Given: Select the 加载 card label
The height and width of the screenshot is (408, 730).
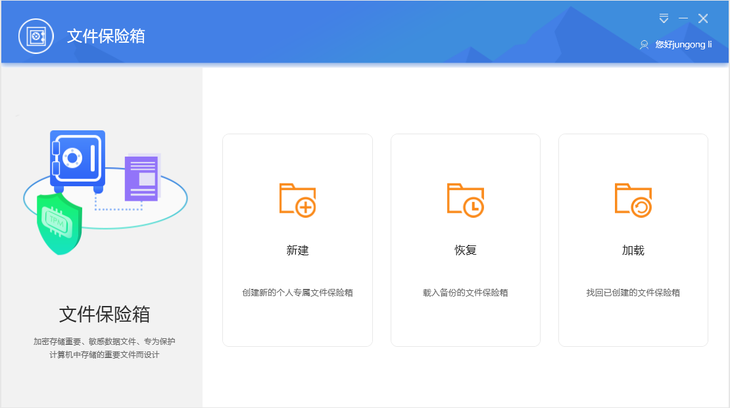Looking at the screenshot, I should point(633,251).
